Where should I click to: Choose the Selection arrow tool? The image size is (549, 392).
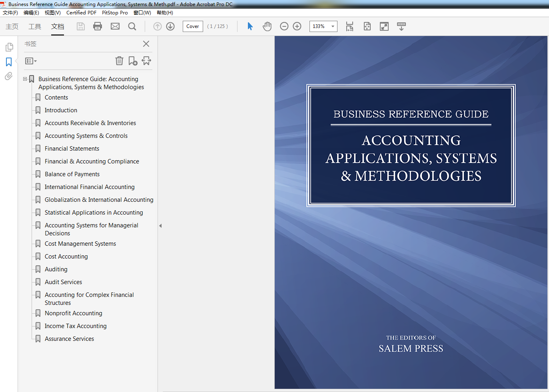pyautogui.click(x=250, y=26)
